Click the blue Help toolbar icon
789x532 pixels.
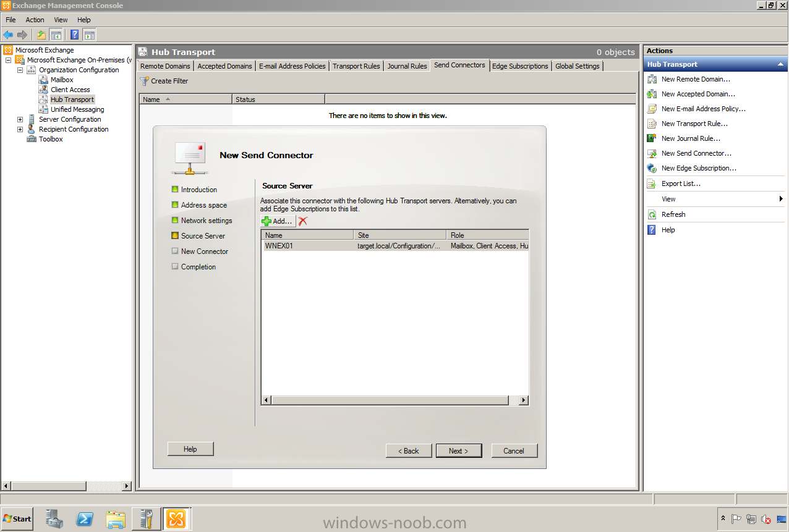pos(74,35)
